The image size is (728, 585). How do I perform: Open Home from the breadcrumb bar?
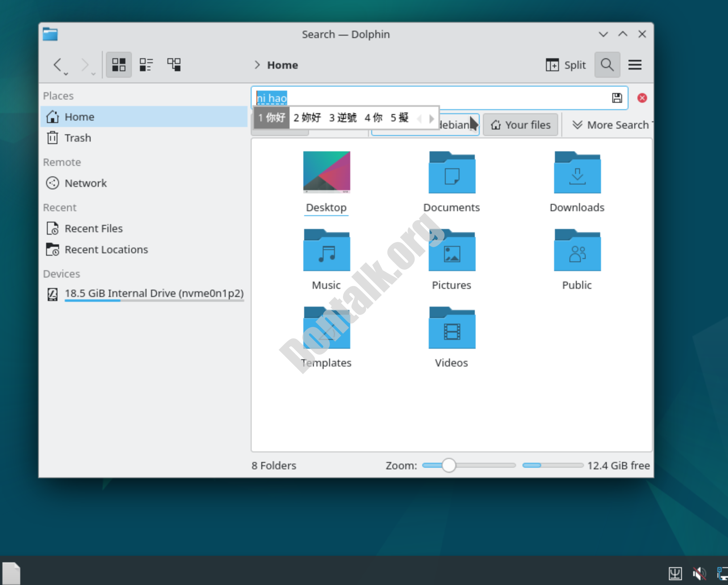pyautogui.click(x=282, y=65)
